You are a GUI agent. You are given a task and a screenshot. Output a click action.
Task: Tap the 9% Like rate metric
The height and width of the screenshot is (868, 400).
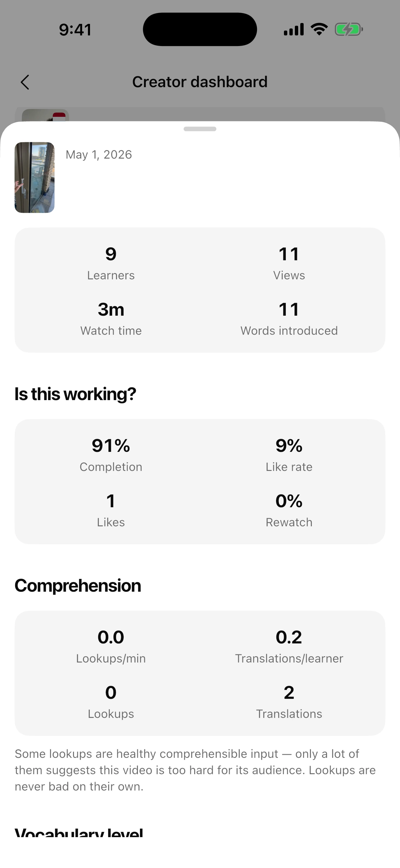click(289, 455)
